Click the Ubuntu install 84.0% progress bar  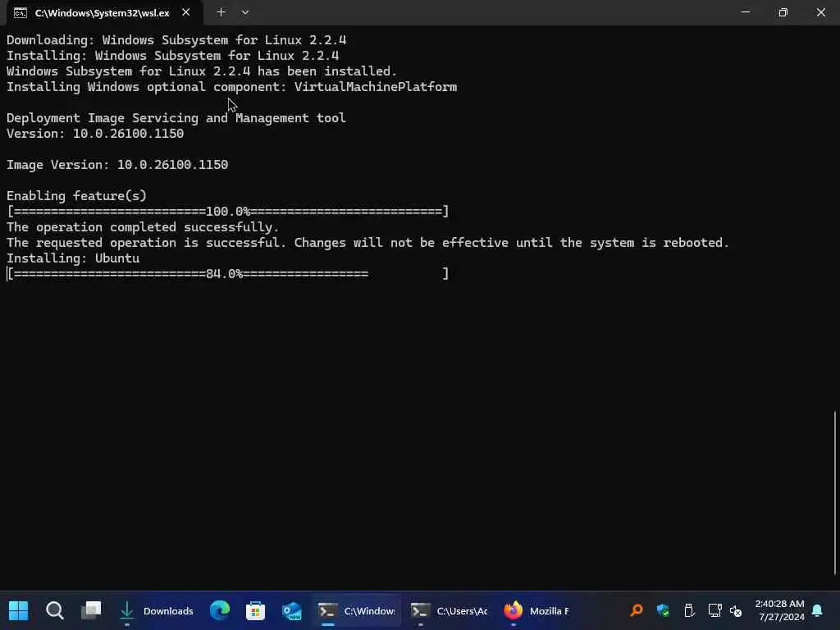coord(228,274)
